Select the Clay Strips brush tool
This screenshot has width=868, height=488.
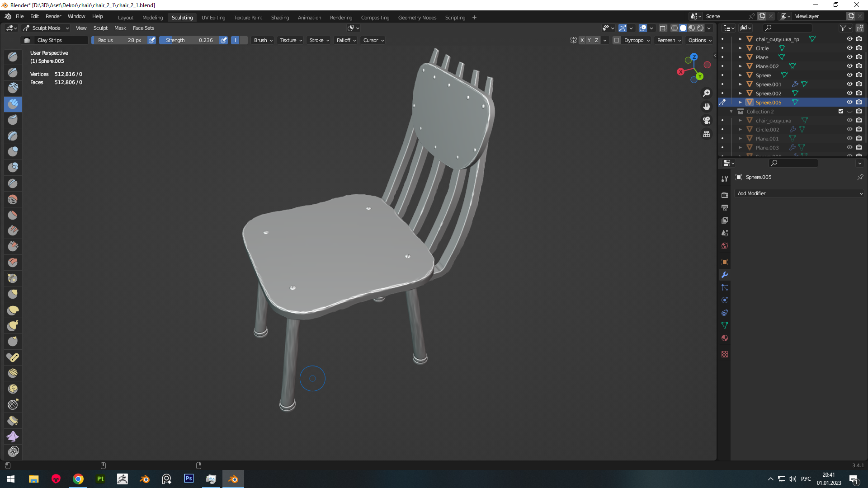pyautogui.click(x=13, y=104)
